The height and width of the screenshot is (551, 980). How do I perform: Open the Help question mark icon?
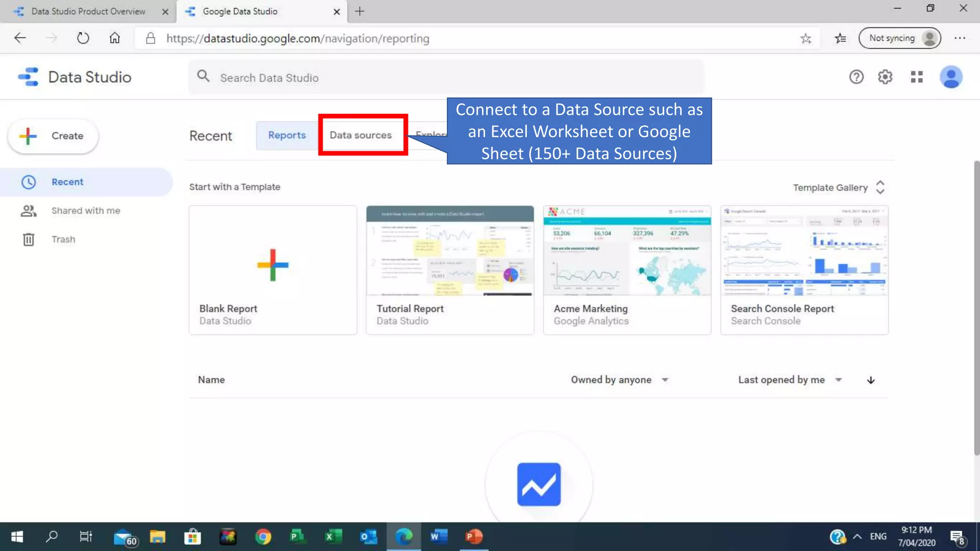[856, 77]
